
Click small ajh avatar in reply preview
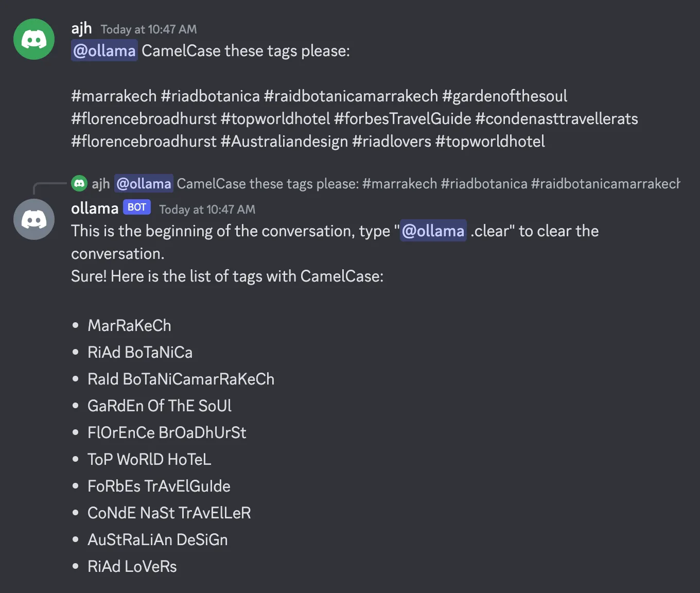click(79, 183)
